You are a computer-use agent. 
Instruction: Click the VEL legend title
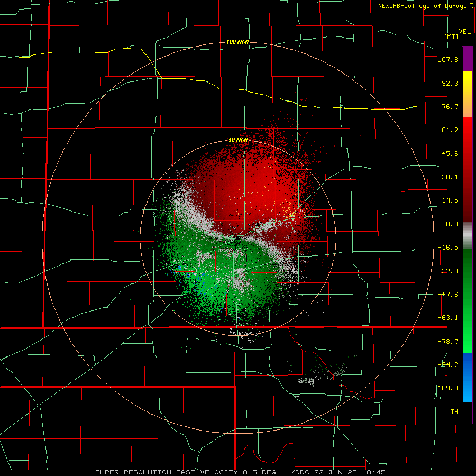click(465, 32)
